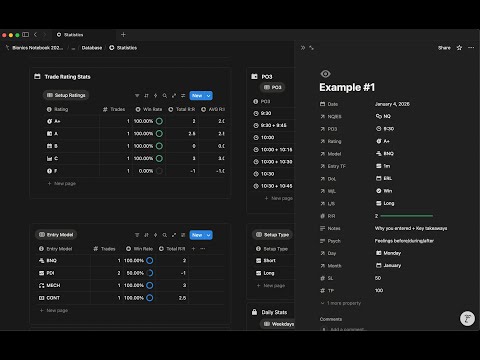Viewport: 480px width, 360px height.
Task: Open the W/L property value Win
Action: click(x=384, y=191)
